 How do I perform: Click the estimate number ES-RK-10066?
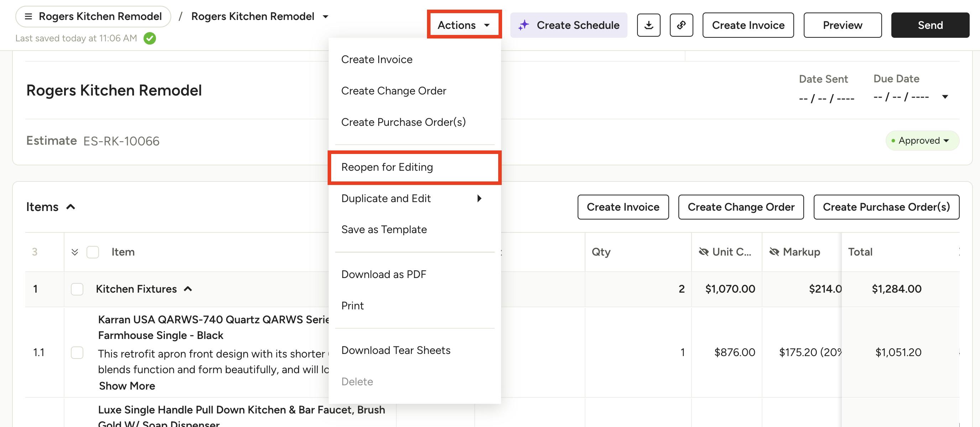(121, 141)
